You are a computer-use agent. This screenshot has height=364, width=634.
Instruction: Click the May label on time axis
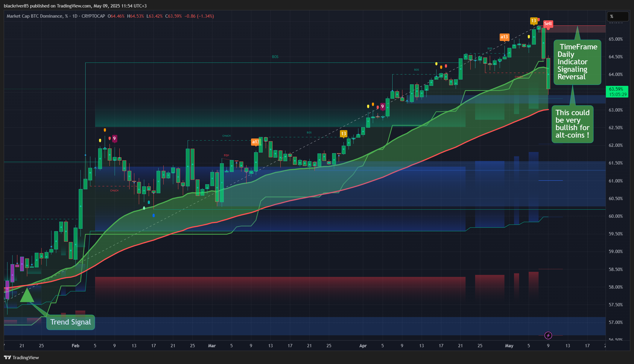click(509, 346)
